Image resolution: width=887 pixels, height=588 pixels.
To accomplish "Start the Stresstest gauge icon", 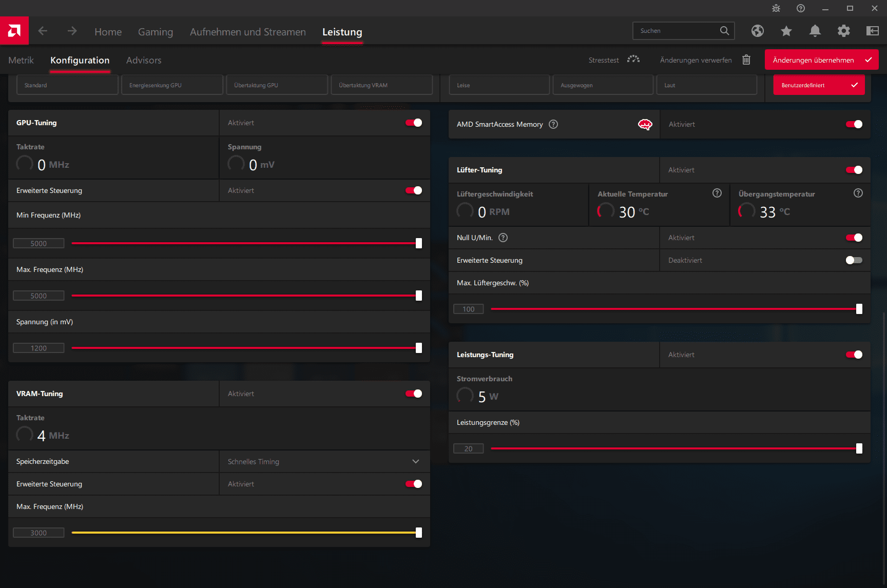I will [633, 60].
